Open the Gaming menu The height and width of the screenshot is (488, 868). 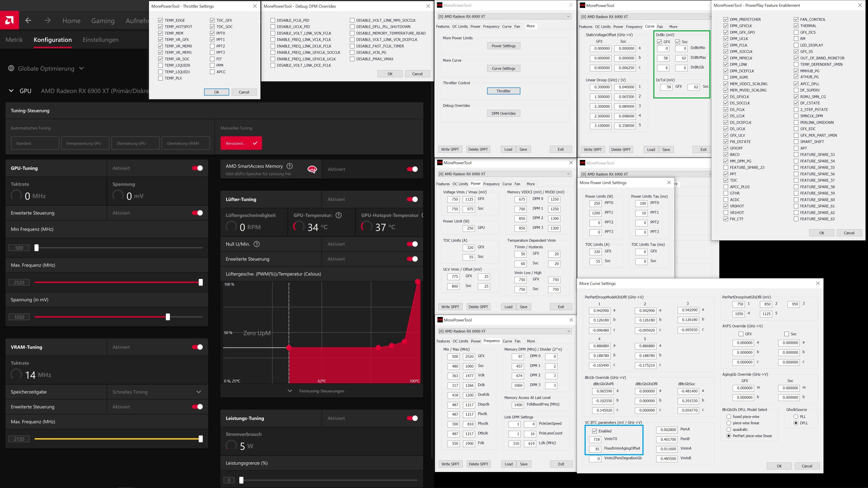(103, 21)
